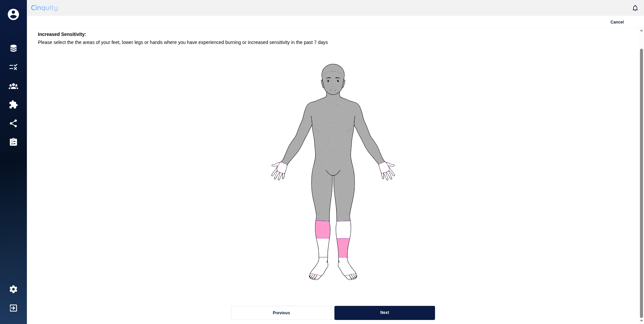Select the white upper shin on right side
The width and height of the screenshot is (644, 324).
point(343,230)
